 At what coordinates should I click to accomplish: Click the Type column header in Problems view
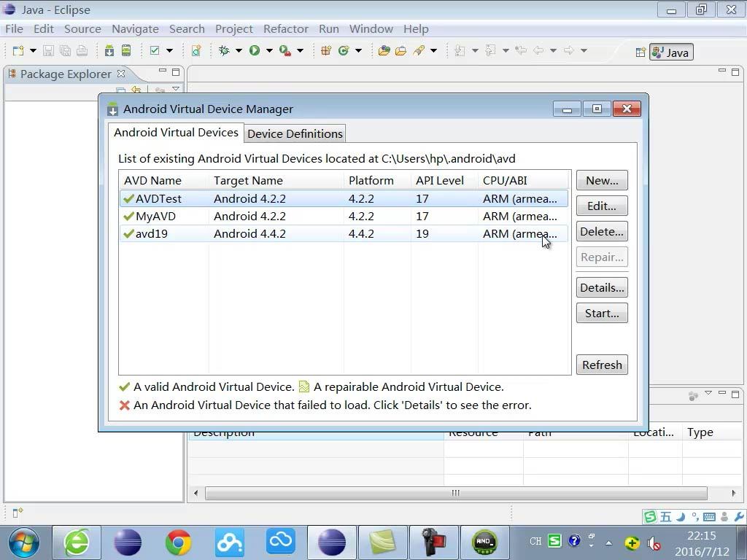pyautogui.click(x=713, y=432)
